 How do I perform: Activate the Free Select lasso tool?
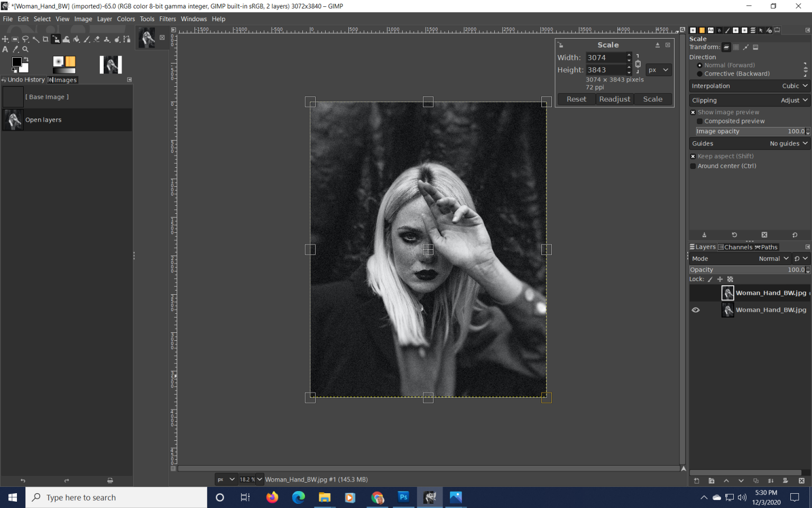pyautogui.click(x=25, y=39)
